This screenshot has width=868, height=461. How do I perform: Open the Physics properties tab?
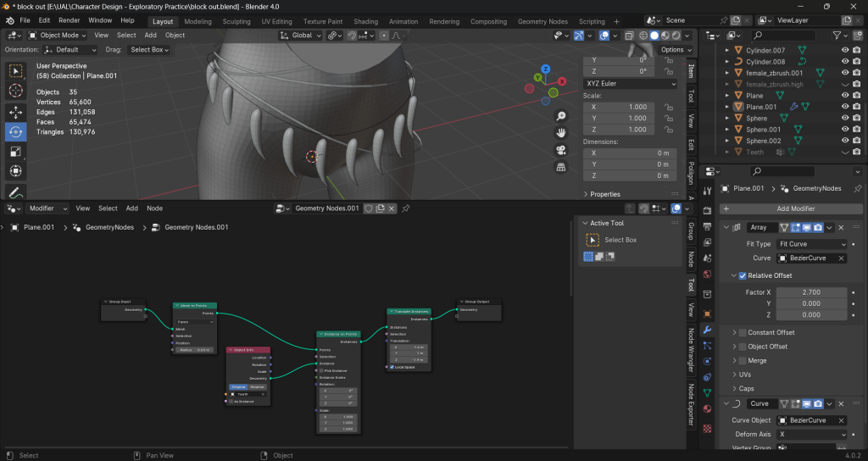pyautogui.click(x=707, y=361)
